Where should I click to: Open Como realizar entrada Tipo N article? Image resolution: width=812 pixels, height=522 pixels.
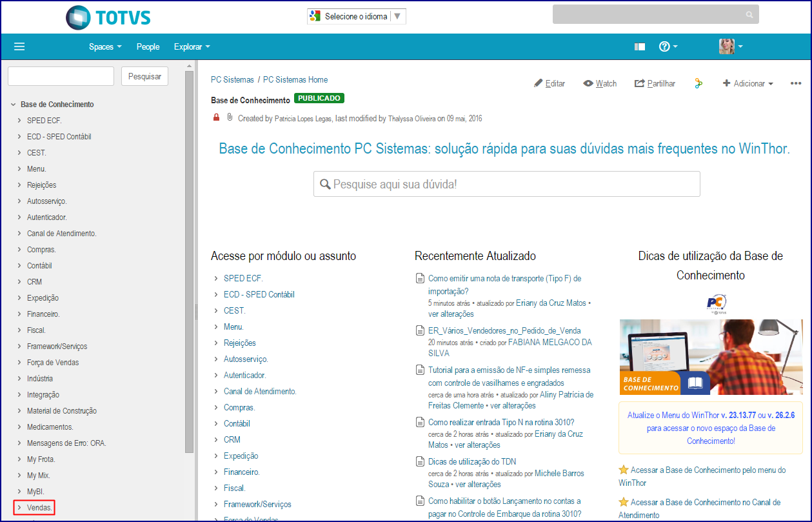click(501, 423)
